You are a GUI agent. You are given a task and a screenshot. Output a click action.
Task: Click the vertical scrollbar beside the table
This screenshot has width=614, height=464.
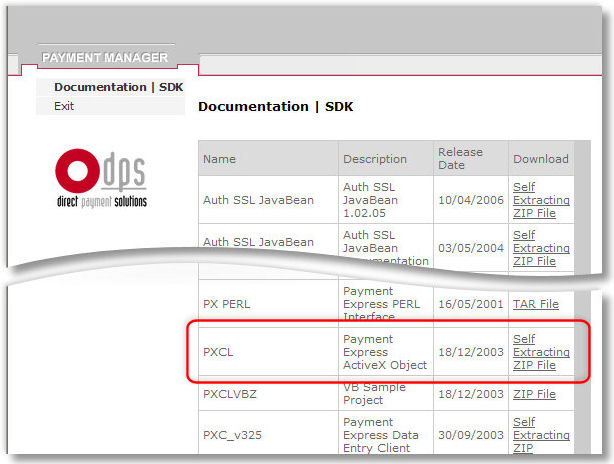582,297
